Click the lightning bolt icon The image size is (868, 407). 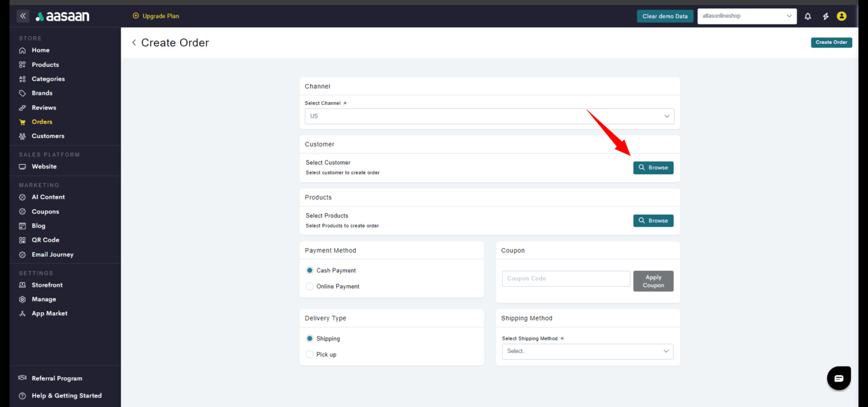click(825, 17)
